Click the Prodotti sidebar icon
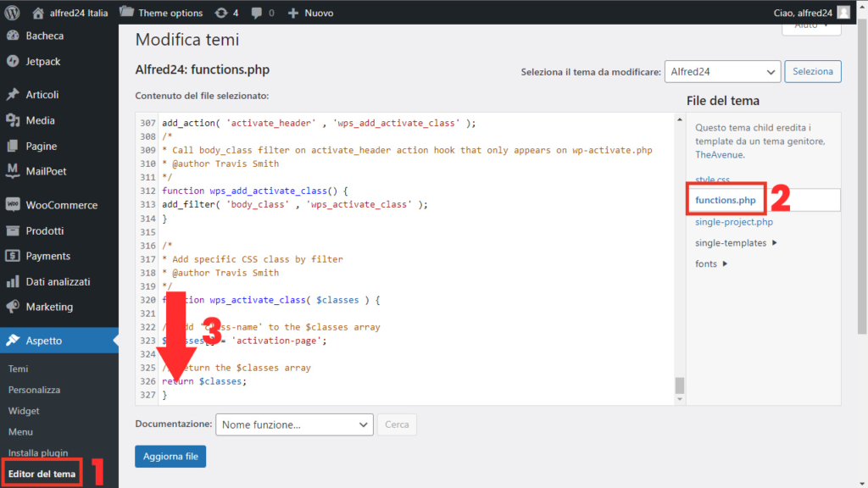 12,230
